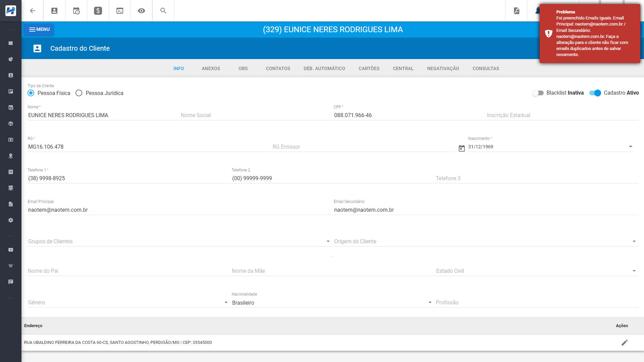
Task: Open dashboard grid icon in sidebar
Action: [11, 43]
